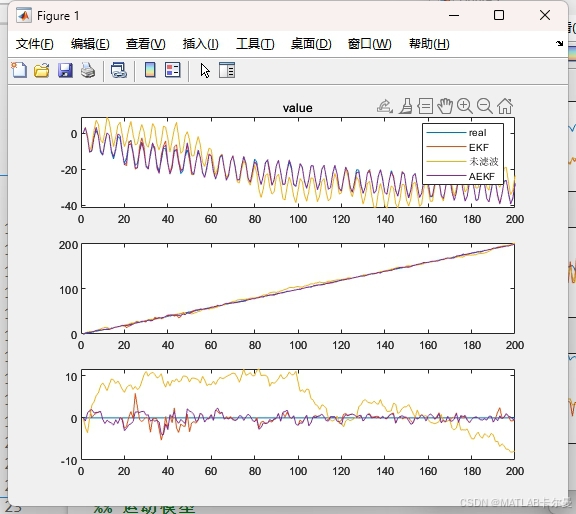Open the 插入(I) menu
The height and width of the screenshot is (514, 576).
click(x=201, y=44)
